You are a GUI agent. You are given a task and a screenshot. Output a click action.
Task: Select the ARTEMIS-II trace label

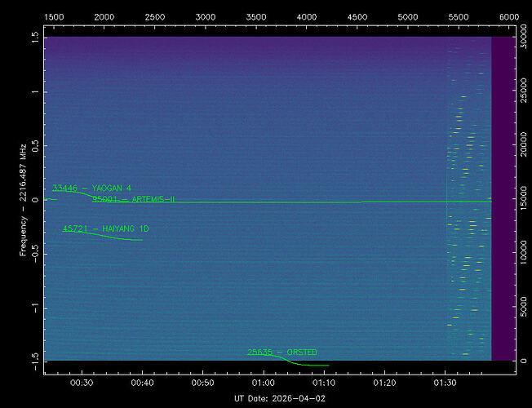point(133,199)
